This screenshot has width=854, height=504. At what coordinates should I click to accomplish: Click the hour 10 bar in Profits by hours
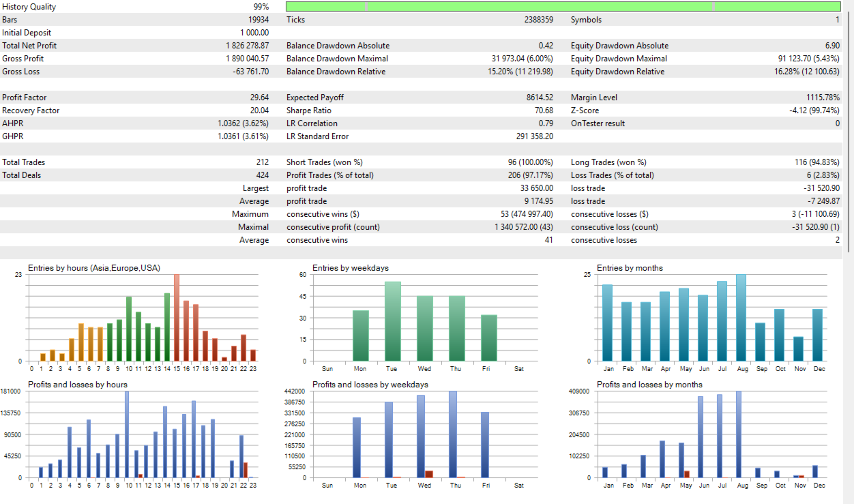pos(127,434)
